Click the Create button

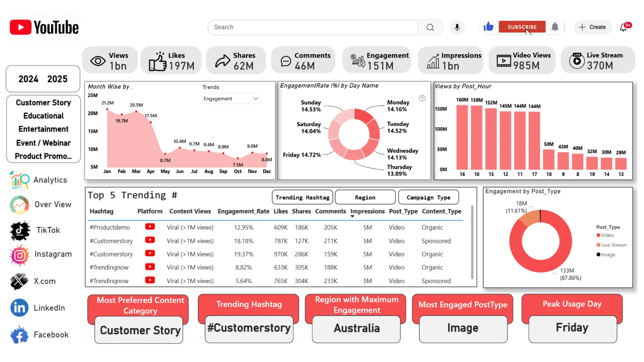click(593, 27)
